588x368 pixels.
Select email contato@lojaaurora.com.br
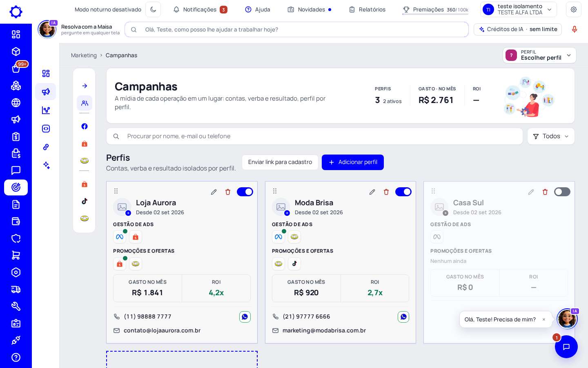[x=162, y=330]
